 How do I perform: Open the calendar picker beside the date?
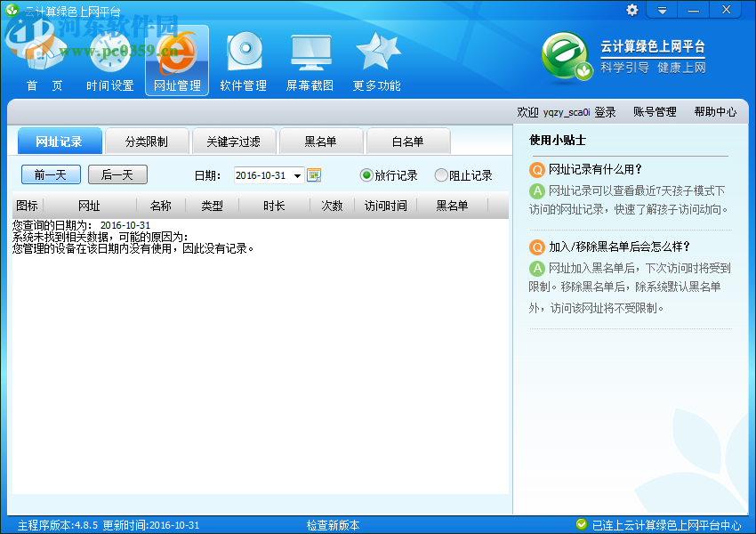[x=314, y=176]
